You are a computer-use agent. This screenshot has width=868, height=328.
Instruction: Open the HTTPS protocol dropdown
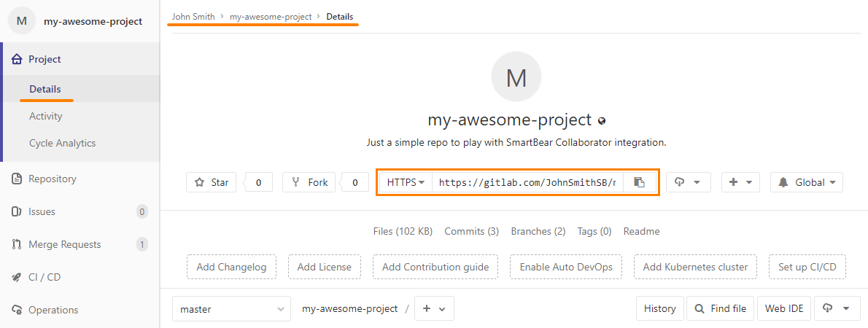click(x=406, y=182)
